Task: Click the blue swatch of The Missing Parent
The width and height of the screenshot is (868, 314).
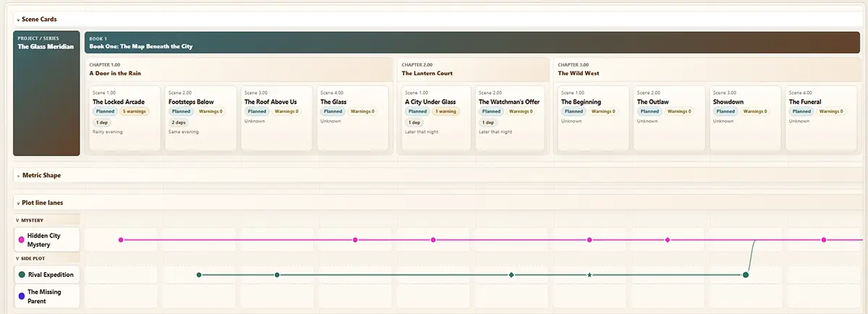Action: pyautogui.click(x=21, y=296)
